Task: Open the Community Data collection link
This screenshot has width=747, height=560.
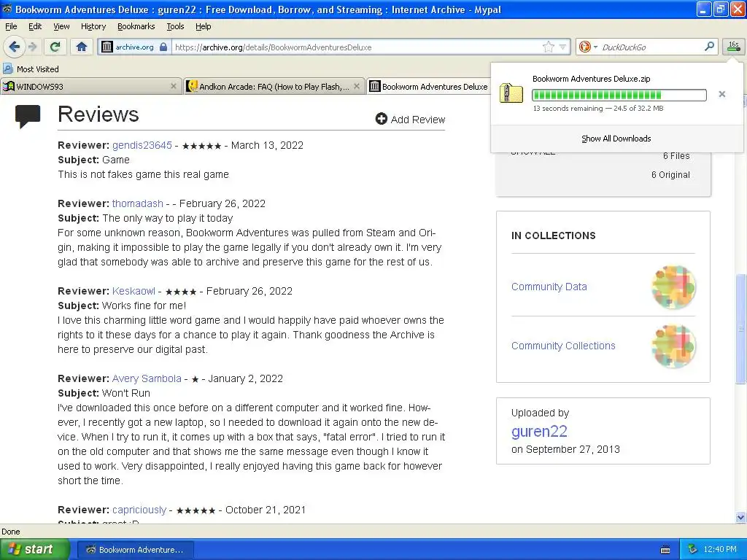Action: click(549, 287)
